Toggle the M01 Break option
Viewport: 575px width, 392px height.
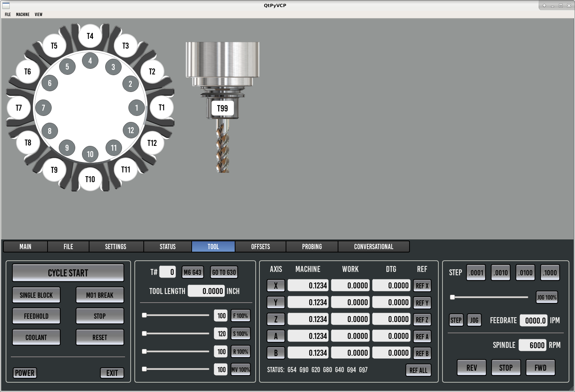(x=100, y=295)
